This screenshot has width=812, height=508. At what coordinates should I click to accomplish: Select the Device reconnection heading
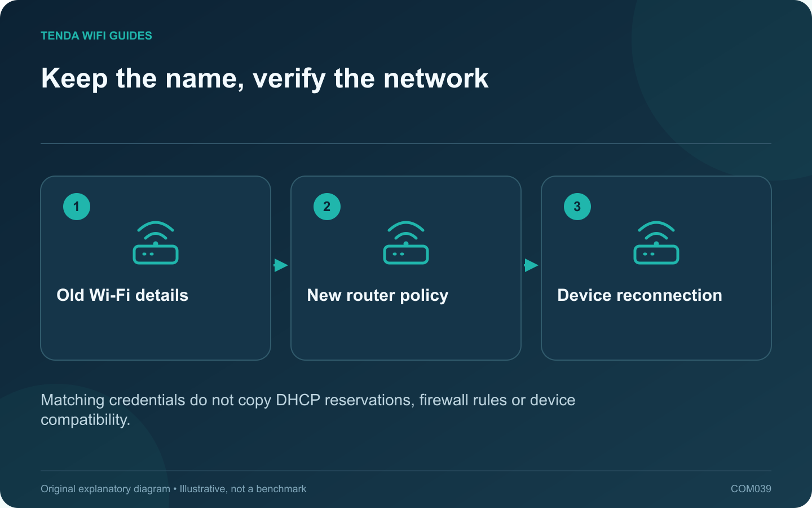(639, 295)
